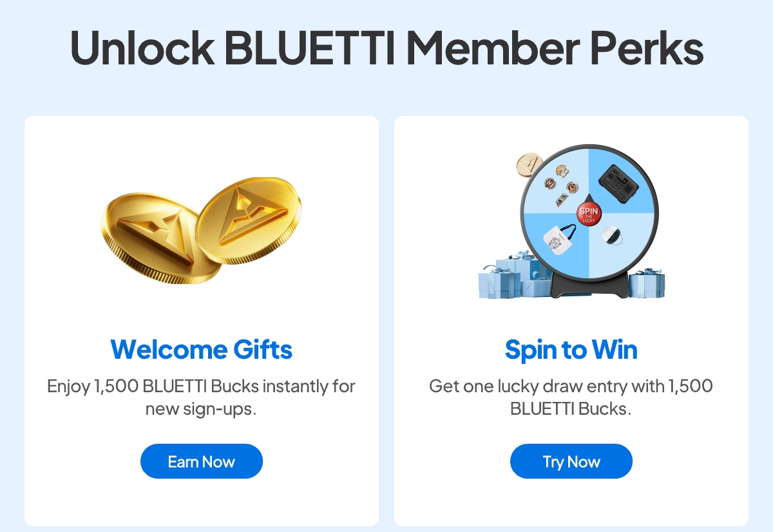Open the Welcome Gifts heading
773x532 pixels.
point(202,350)
